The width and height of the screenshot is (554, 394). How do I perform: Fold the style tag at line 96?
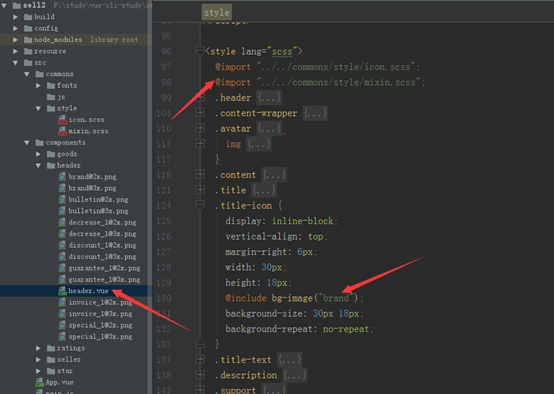click(x=200, y=51)
